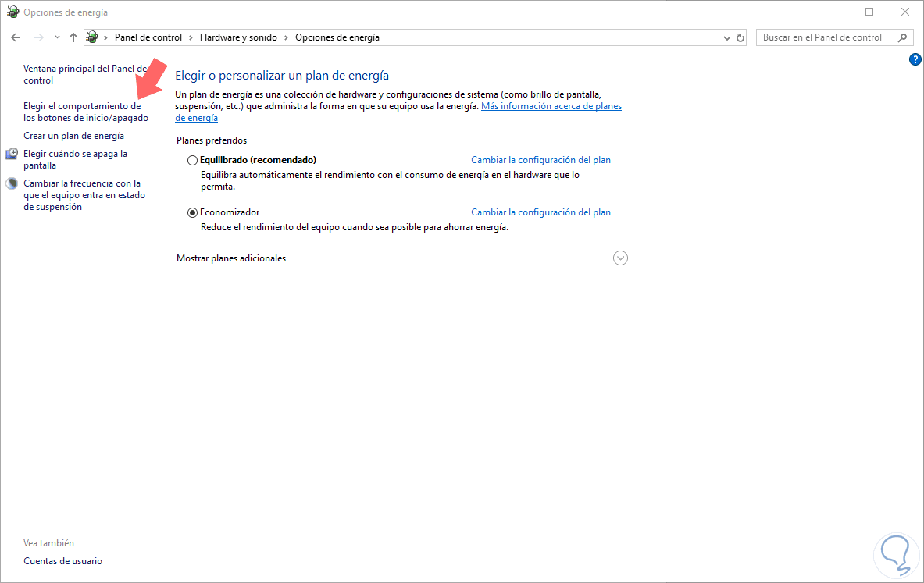
Task: Close the Opciones de energía window
Action: point(905,12)
